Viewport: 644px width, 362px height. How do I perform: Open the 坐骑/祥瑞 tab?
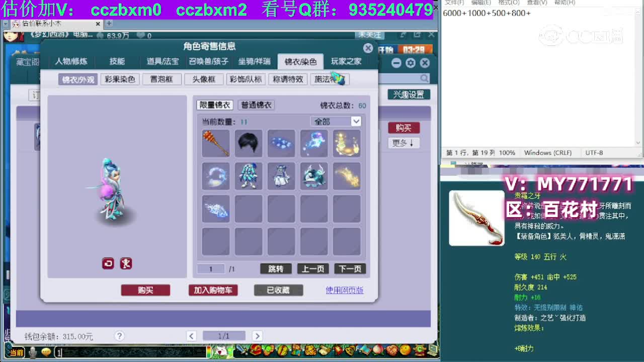(254, 61)
